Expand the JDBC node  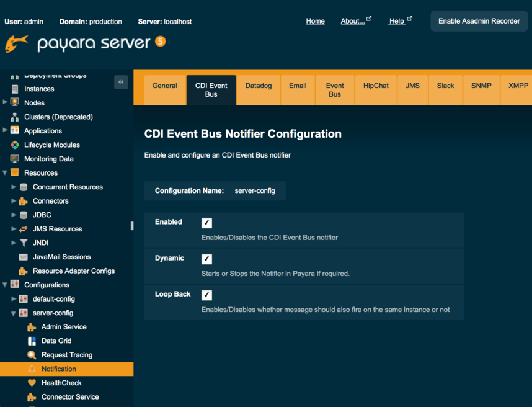point(14,215)
